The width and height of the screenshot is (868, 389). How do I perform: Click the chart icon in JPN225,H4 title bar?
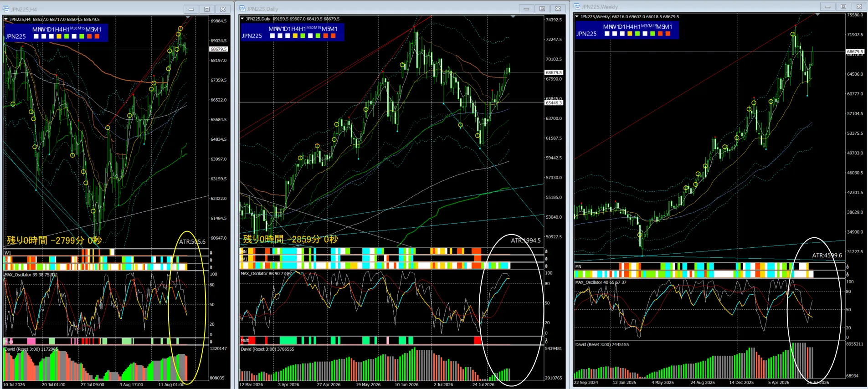click(x=6, y=9)
